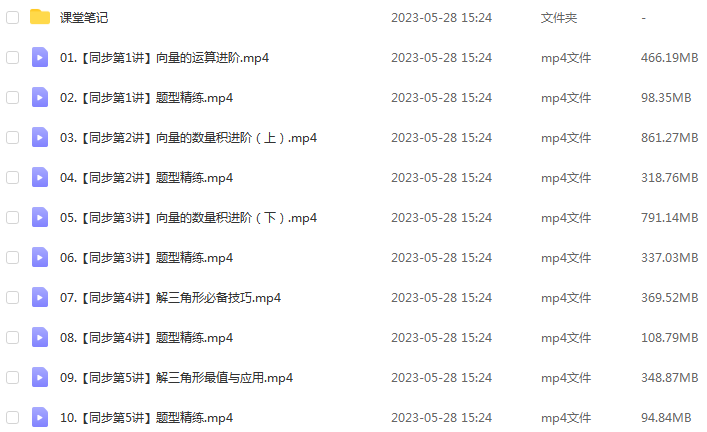The width and height of the screenshot is (707, 432).
Task: Open folder name 课堂笔记
Action: 84,18
